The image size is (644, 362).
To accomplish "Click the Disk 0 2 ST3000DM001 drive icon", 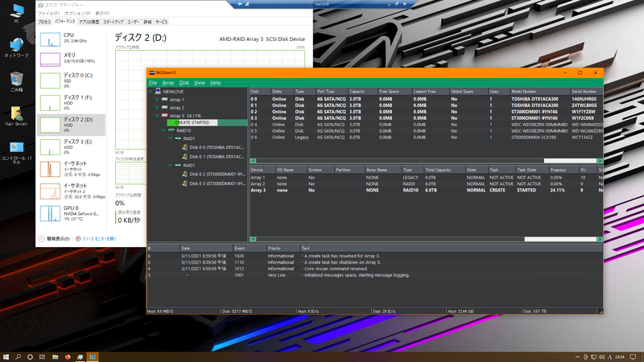I will (185, 175).
